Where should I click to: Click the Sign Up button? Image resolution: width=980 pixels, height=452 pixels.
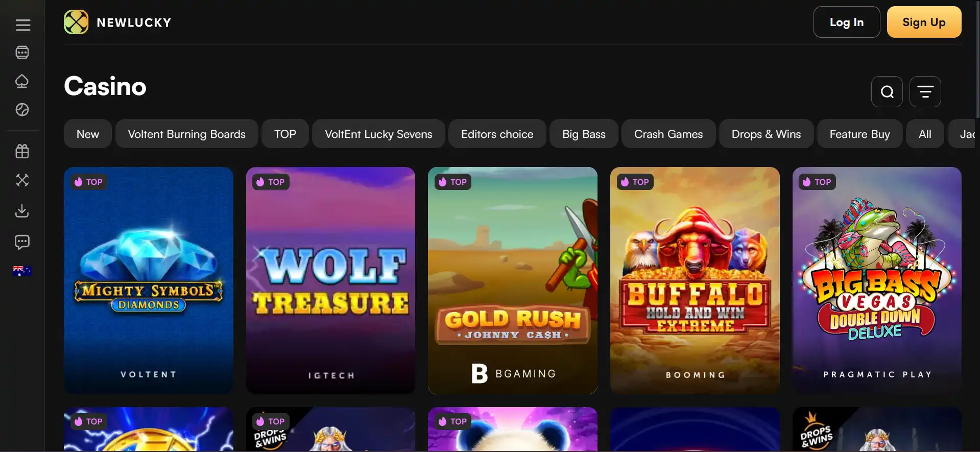point(924,22)
